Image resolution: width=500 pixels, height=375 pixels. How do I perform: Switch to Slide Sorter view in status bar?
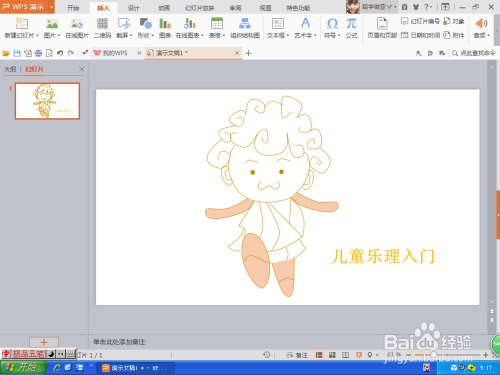[x=332, y=355]
